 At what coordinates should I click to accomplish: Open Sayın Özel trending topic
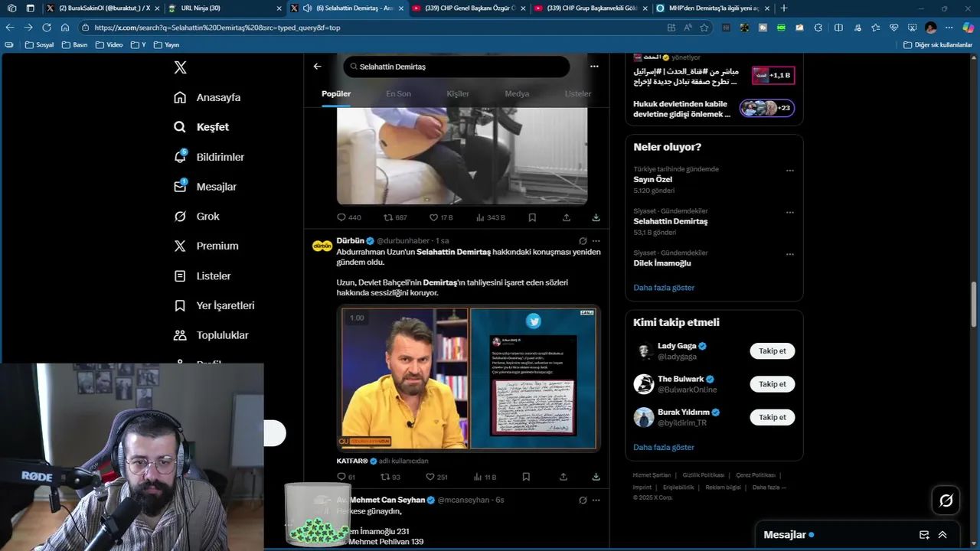pyautogui.click(x=652, y=180)
